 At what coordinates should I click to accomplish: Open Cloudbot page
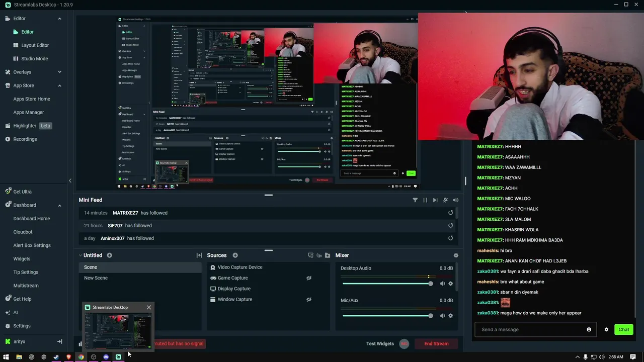[23, 232]
